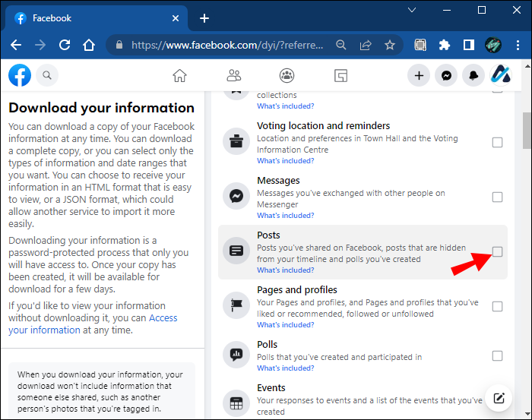
Task: Open the tab search chevron dropdown
Action: coord(412,10)
